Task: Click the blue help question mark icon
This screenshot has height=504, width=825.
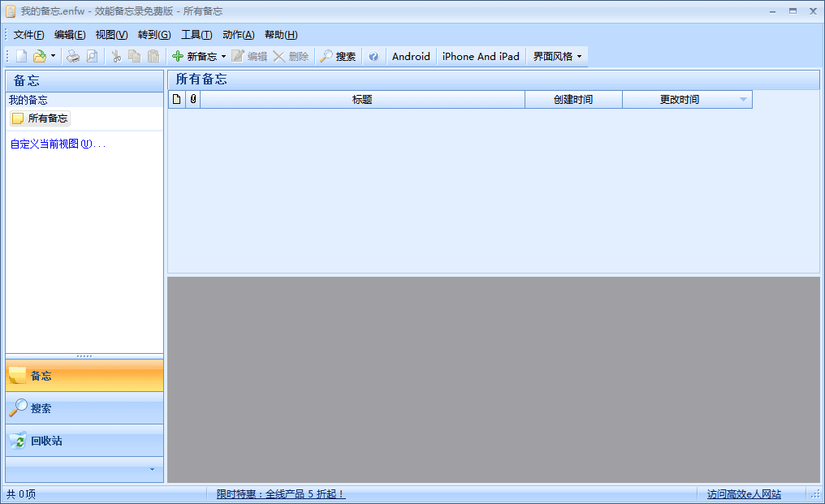Action: (374, 56)
